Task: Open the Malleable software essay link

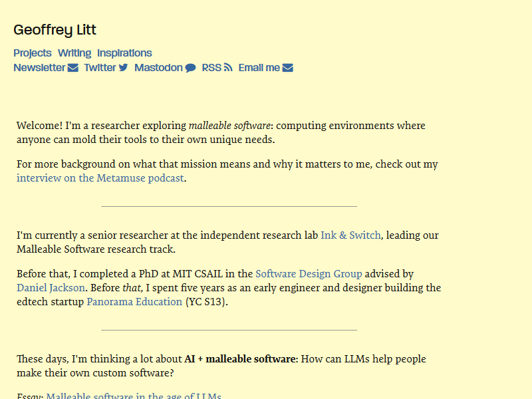Action: tap(133, 396)
